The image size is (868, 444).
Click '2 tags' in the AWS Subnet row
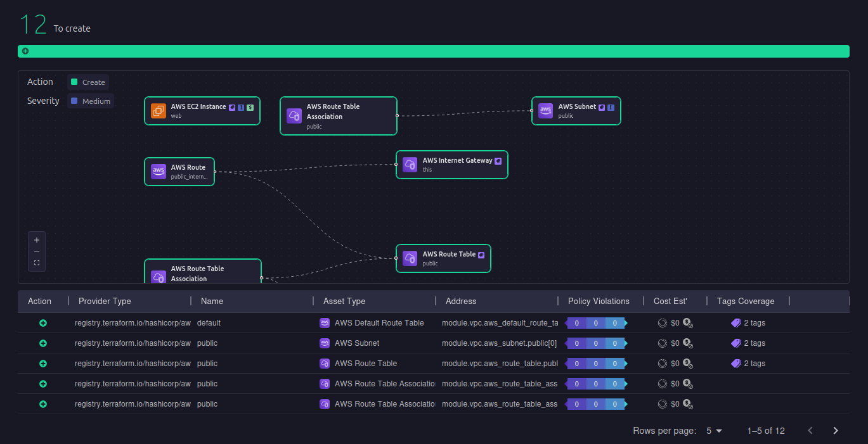point(755,343)
